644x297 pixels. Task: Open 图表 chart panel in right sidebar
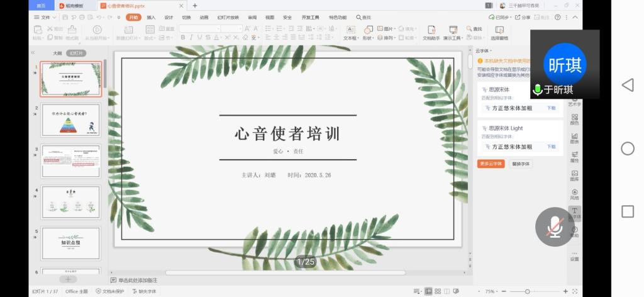574,138
